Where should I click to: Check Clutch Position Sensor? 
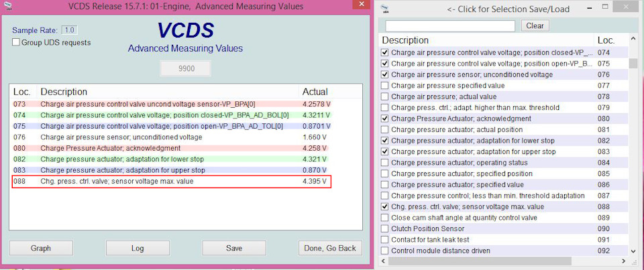(x=384, y=228)
